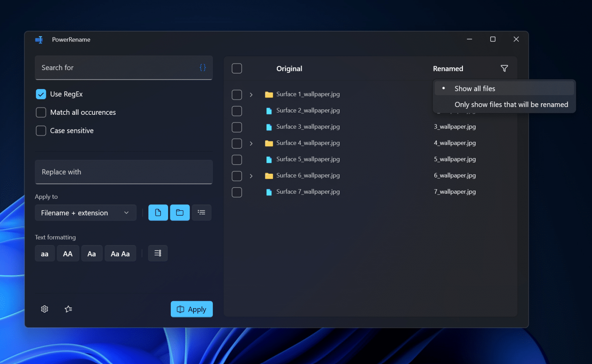Open the Filename + extension dropdown

pos(86,213)
